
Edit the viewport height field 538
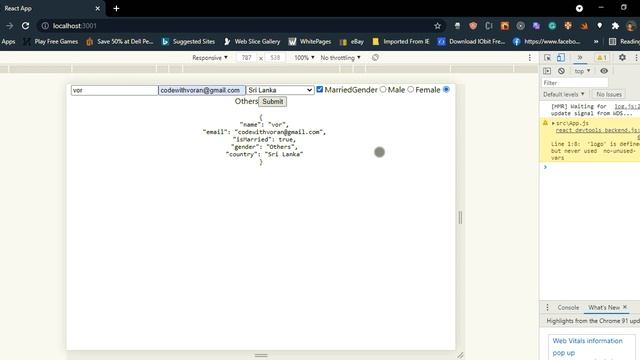[275, 58]
